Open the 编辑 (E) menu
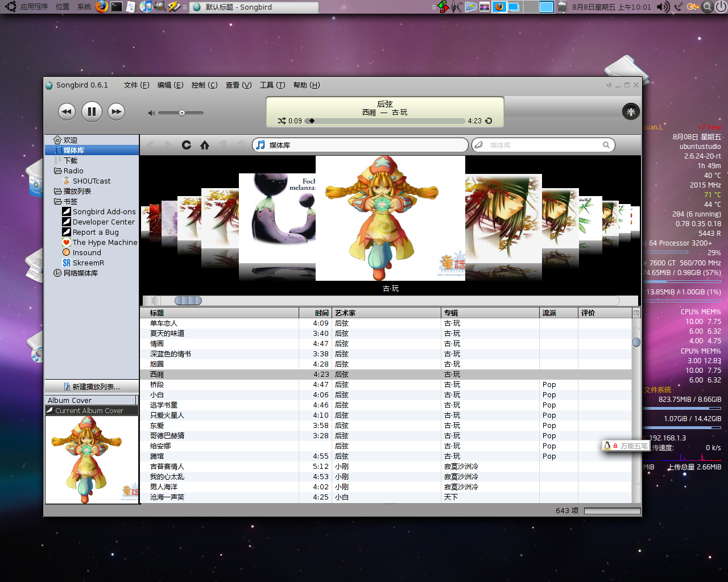 (170, 85)
